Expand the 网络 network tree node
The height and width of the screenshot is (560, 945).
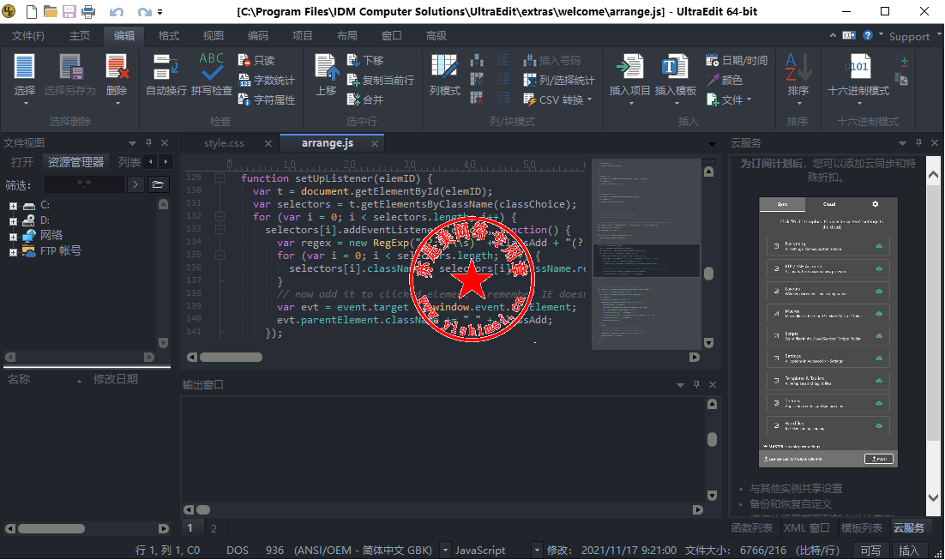13,237
